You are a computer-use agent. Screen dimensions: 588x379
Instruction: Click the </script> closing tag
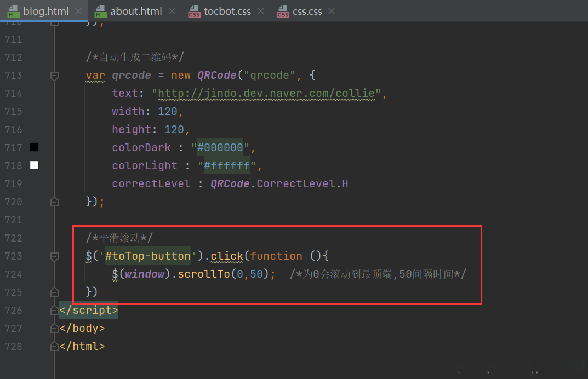[x=89, y=310]
